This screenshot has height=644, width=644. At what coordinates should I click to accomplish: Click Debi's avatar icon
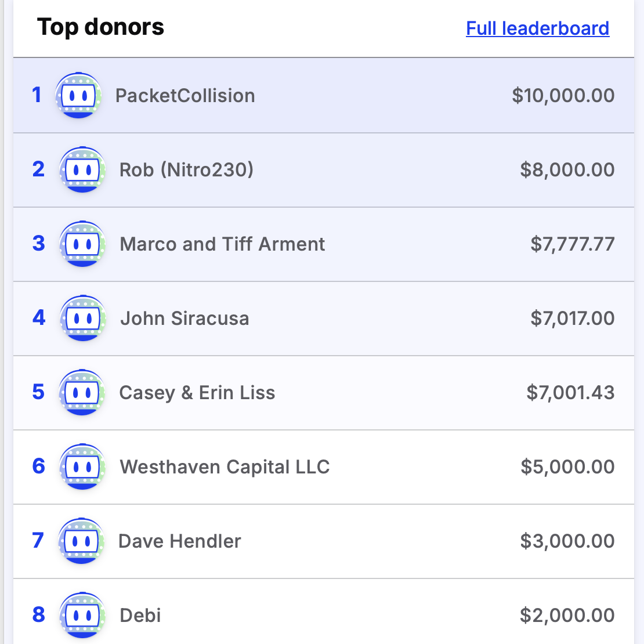[x=82, y=615]
